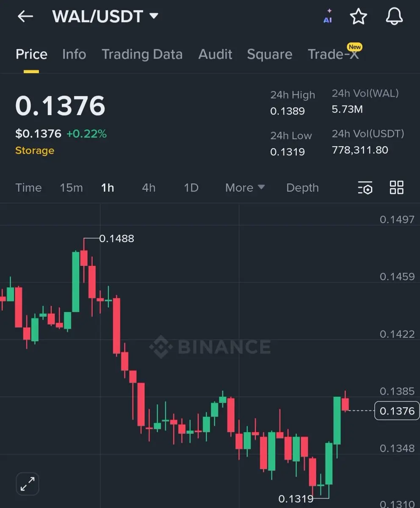Select the Time chart interval
This screenshot has height=508, width=420.
pos(28,188)
